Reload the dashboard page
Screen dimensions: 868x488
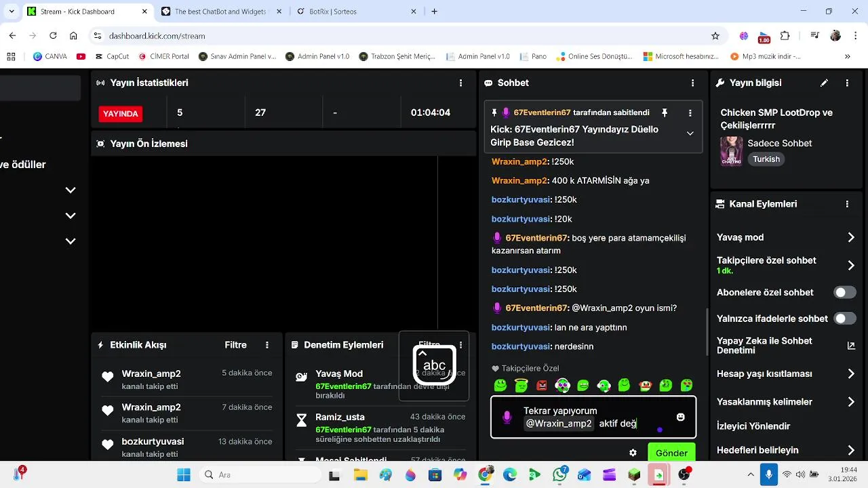53,36
